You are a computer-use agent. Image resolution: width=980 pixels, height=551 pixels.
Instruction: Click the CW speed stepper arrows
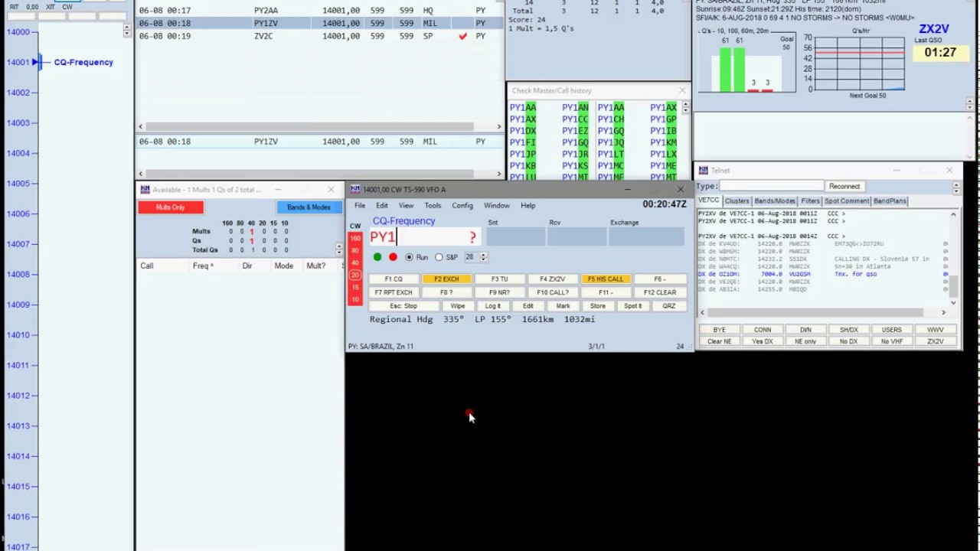pyautogui.click(x=483, y=257)
